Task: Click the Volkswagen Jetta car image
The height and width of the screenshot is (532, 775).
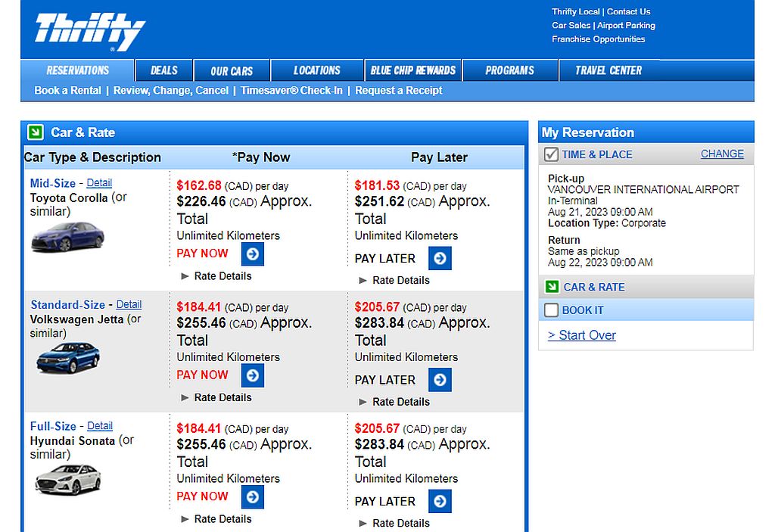Action: pyautogui.click(x=68, y=357)
